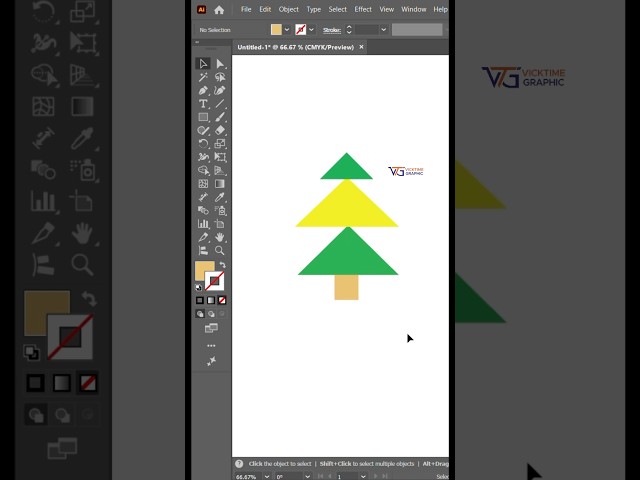Select the Lasso tool
The width and height of the screenshot is (640, 480).
220,77
